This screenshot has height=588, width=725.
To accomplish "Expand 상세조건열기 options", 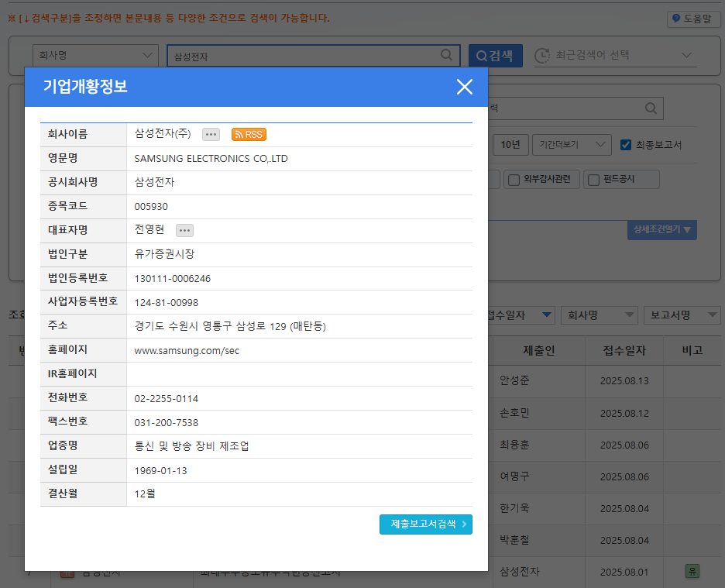I will 661,230.
